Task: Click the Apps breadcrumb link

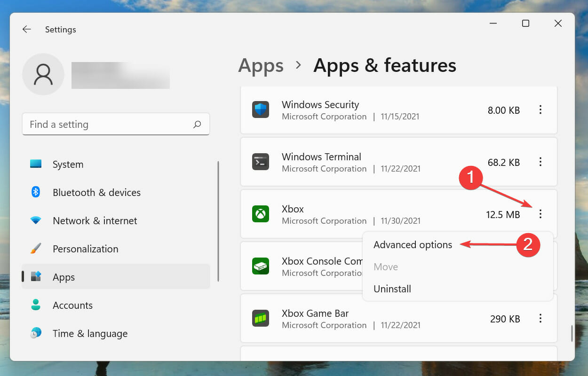Action: click(261, 66)
